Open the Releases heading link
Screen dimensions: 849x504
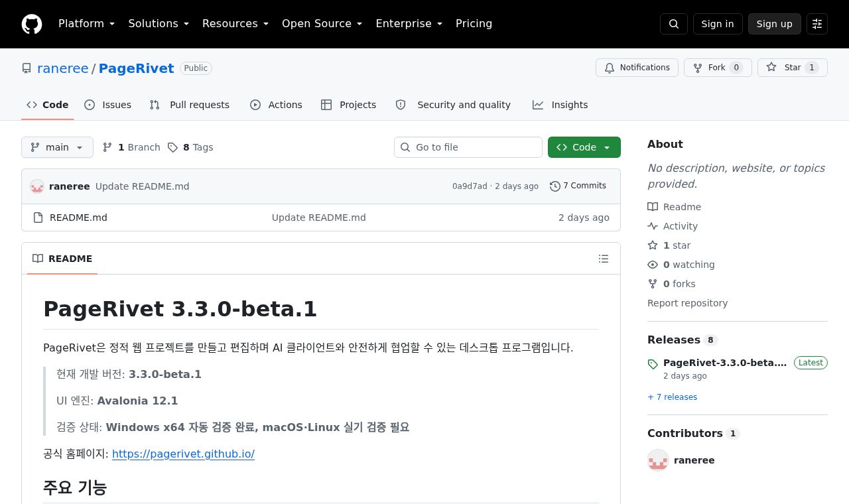coord(683,340)
